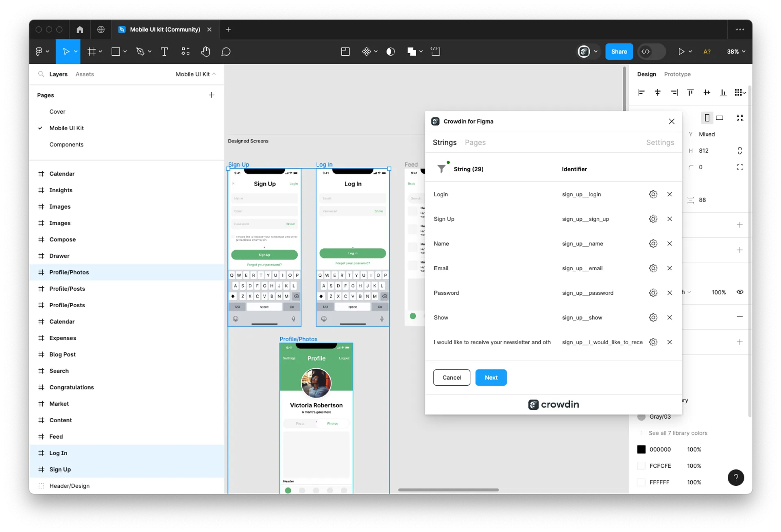Close the Crowdin for Figma plugin
The image size is (781, 532).
(671, 121)
